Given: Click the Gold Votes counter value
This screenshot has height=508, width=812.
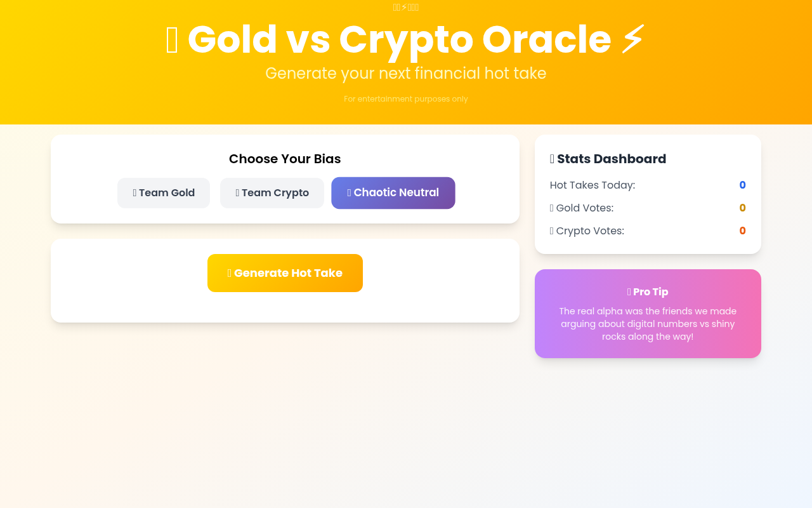Looking at the screenshot, I should tap(742, 208).
